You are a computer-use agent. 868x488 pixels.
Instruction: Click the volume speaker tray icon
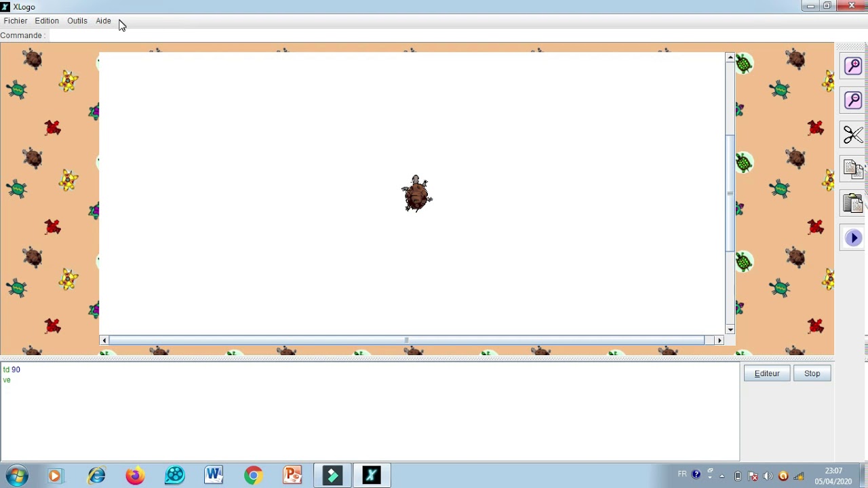click(768, 476)
